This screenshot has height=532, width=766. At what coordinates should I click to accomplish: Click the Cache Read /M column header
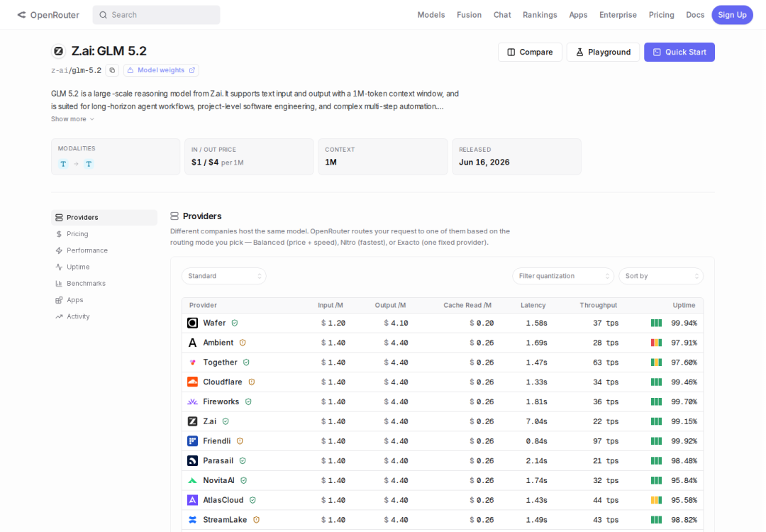[x=467, y=305]
